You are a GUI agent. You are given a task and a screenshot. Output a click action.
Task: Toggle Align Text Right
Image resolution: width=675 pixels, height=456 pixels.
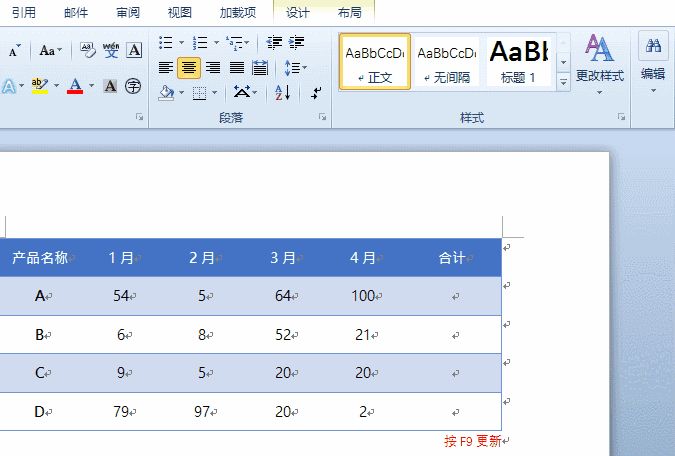point(213,68)
